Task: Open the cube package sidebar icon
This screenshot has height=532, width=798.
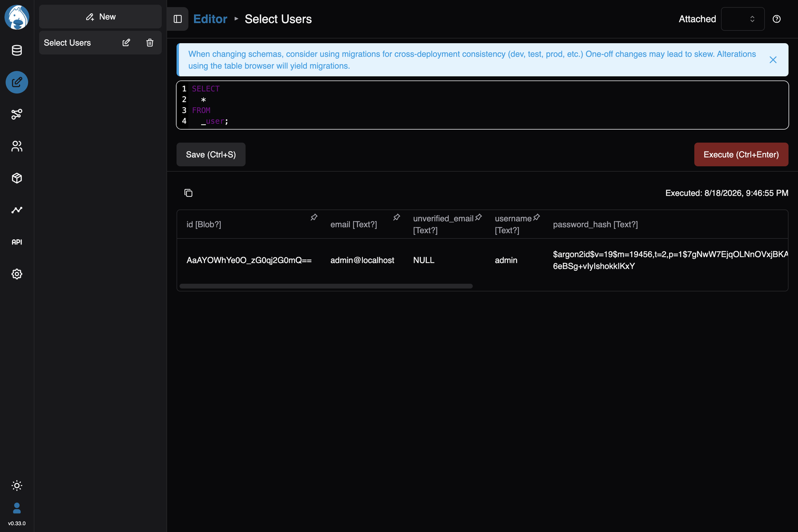Action: [17, 178]
